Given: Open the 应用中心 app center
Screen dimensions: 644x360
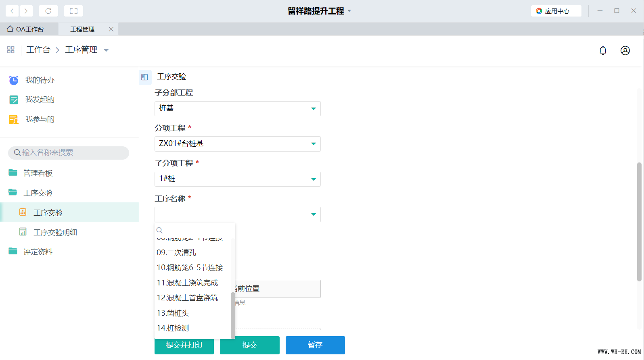Looking at the screenshot, I should (x=556, y=11).
